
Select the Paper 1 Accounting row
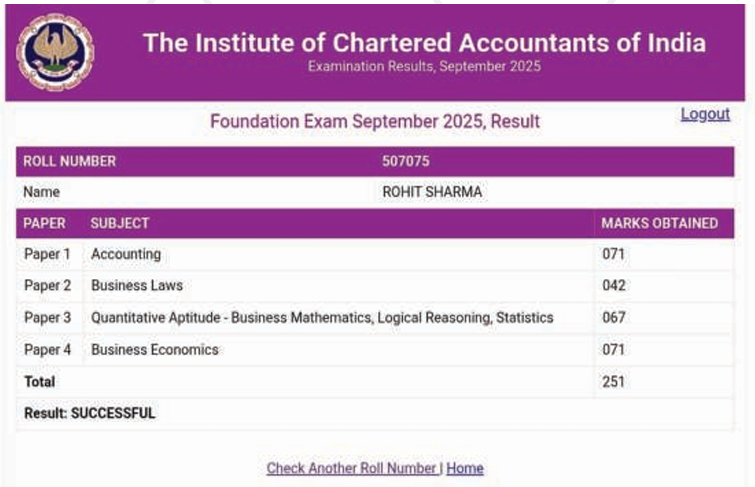pos(375,254)
